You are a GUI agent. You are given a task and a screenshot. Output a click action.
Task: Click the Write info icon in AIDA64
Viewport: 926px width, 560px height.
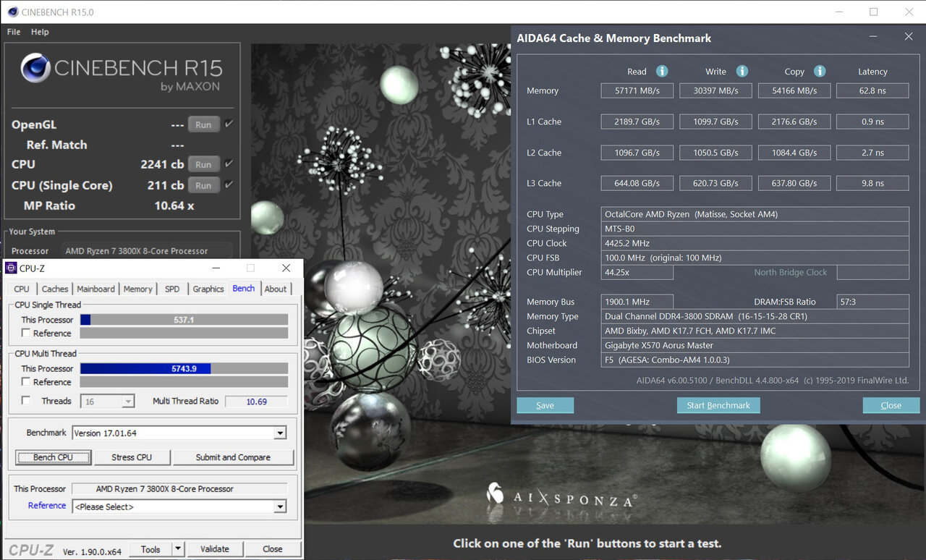(x=742, y=71)
